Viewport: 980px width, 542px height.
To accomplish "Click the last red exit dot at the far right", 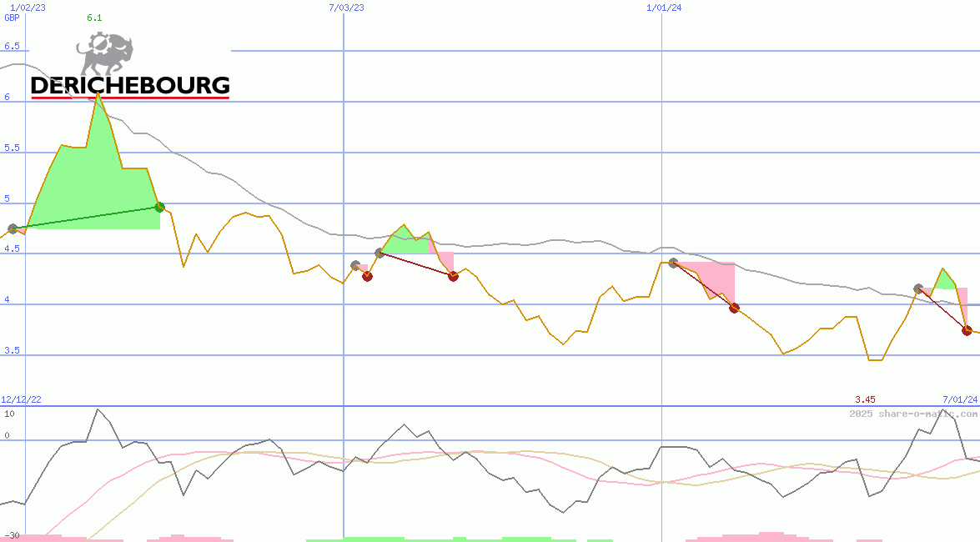I will click(x=967, y=330).
